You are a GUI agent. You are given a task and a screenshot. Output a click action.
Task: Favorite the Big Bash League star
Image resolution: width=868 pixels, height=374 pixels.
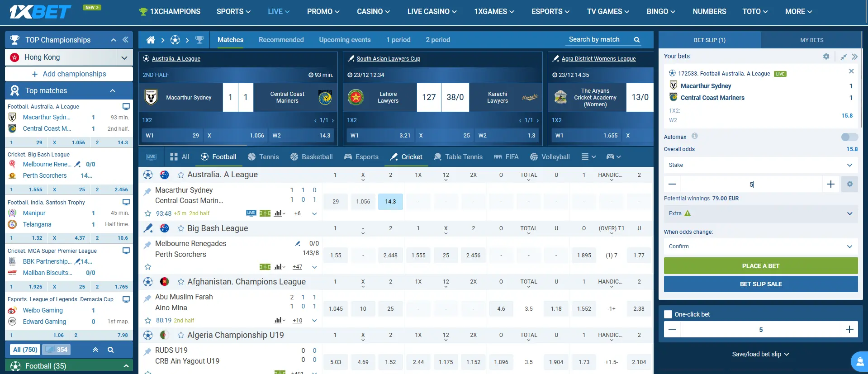181,228
